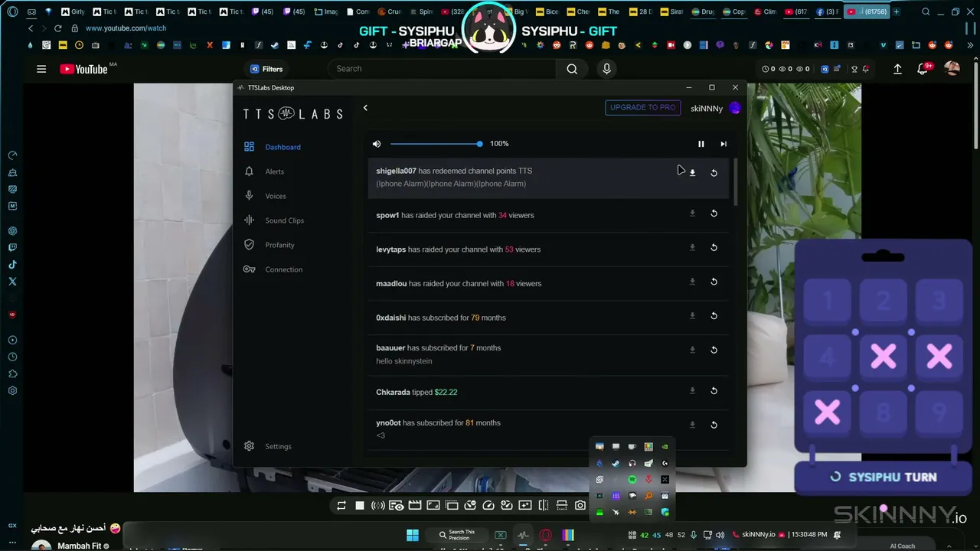Focus the YouTube search field
980x551 pixels.
coord(444,69)
